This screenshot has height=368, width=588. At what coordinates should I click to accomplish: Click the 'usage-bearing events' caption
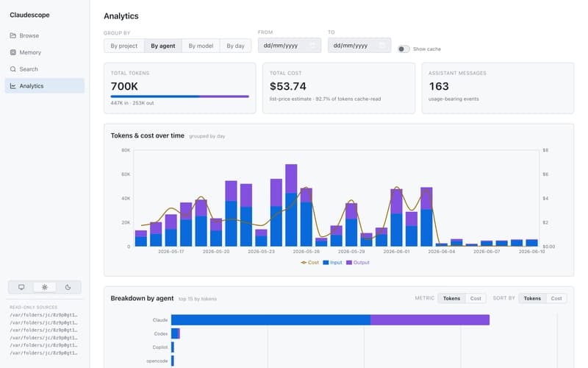(453, 99)
